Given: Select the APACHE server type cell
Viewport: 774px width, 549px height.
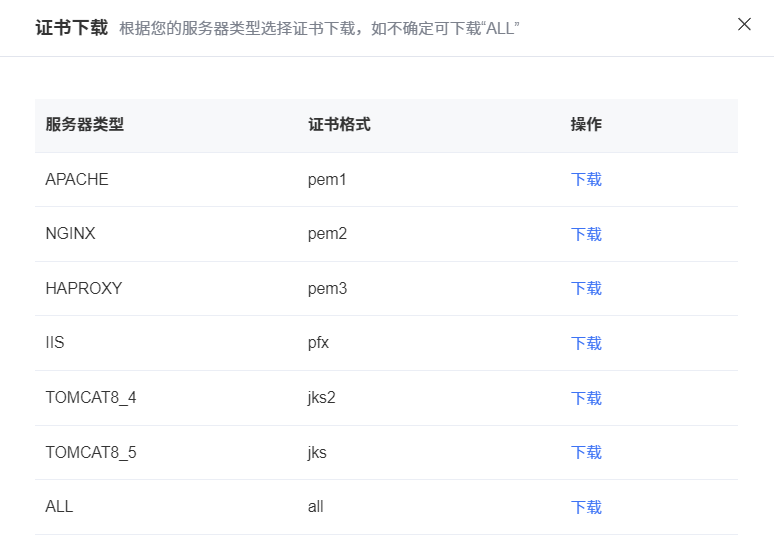Looking at the screenshot, I should coord(77,180).
